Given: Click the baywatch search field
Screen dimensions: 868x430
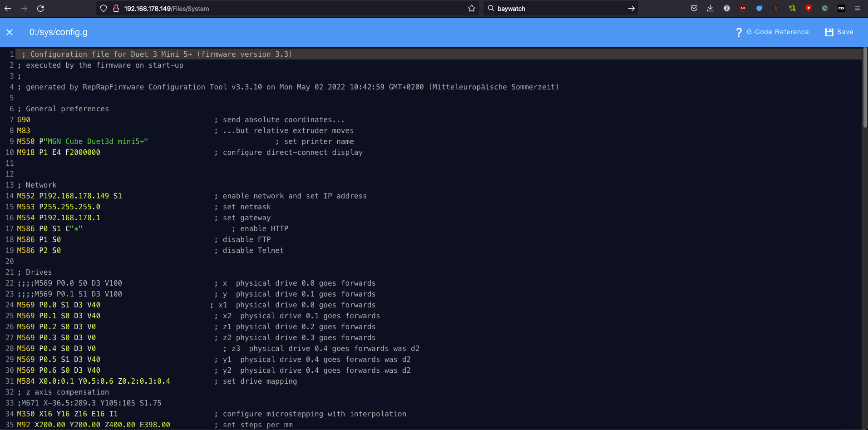Looking at the screenshot, I should pyautogui.click(x=561, y=9).
